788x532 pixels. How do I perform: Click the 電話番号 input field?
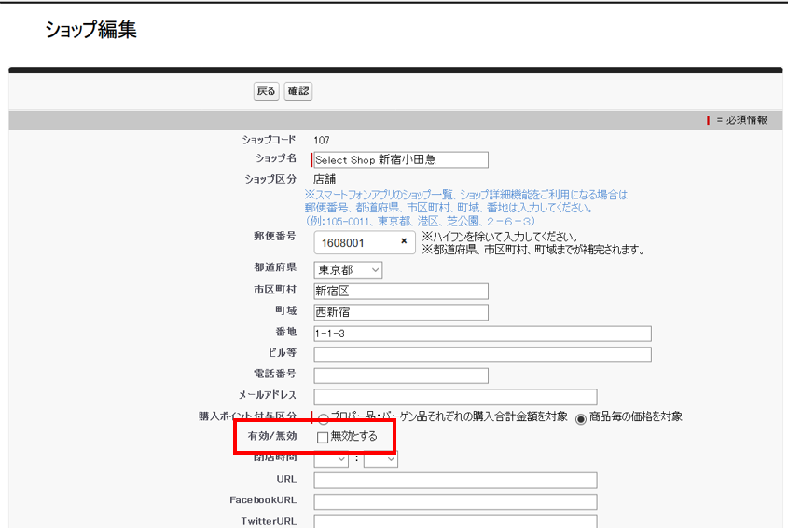(x=401, y=375)
